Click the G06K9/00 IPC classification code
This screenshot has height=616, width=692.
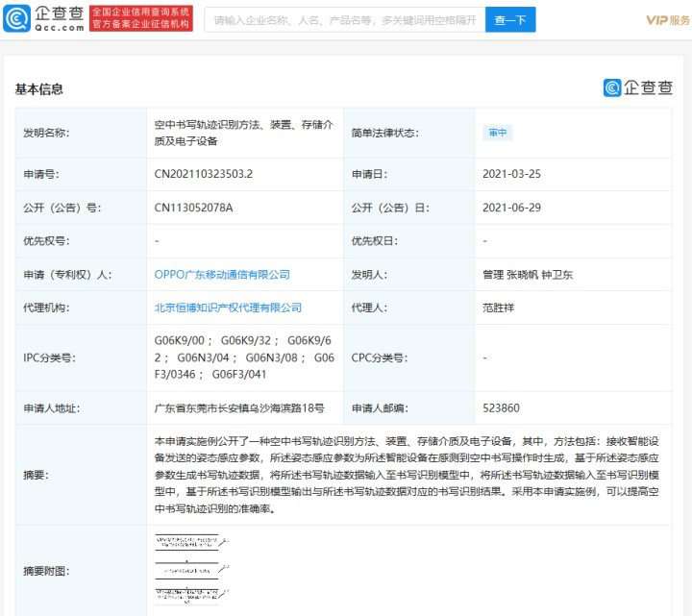tap(181, 341)
